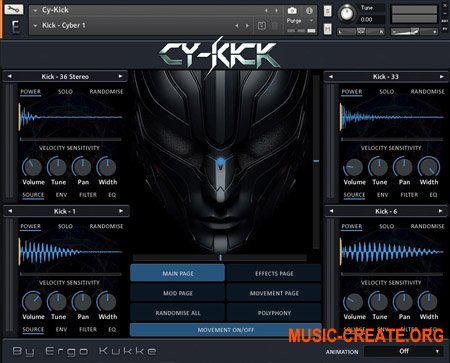Adjust the Width knob of Kick - 33
Image resolution: width=450 pixels, height=363 pixels.
(429, 167)
